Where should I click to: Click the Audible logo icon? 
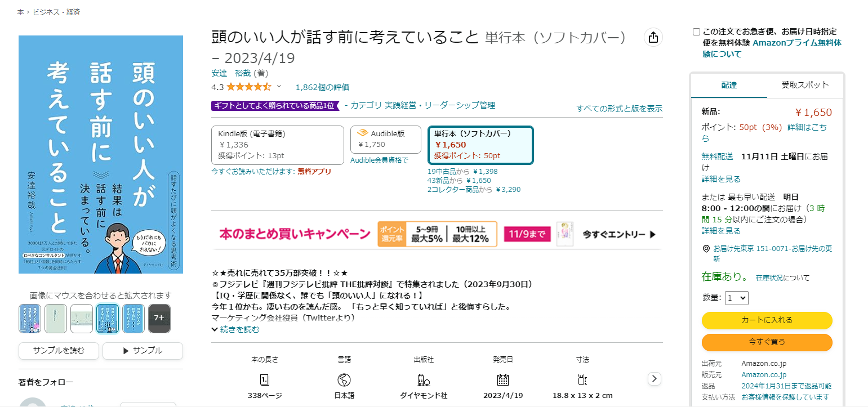(362, 133)
